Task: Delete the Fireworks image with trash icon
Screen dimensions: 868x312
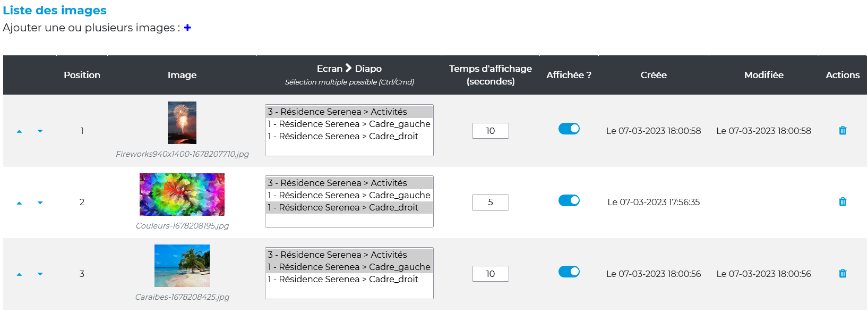Action: [843, 131]
